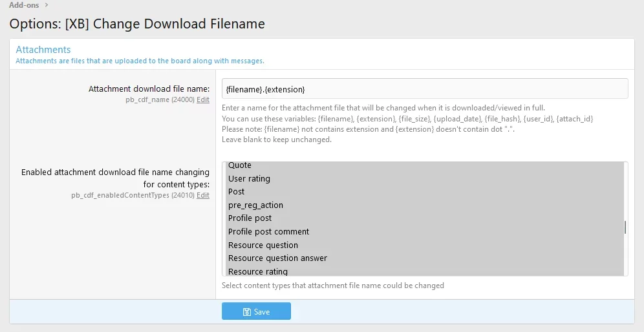Select User rating content type
The image size is (644, 332).
click(x=249, y=179)
